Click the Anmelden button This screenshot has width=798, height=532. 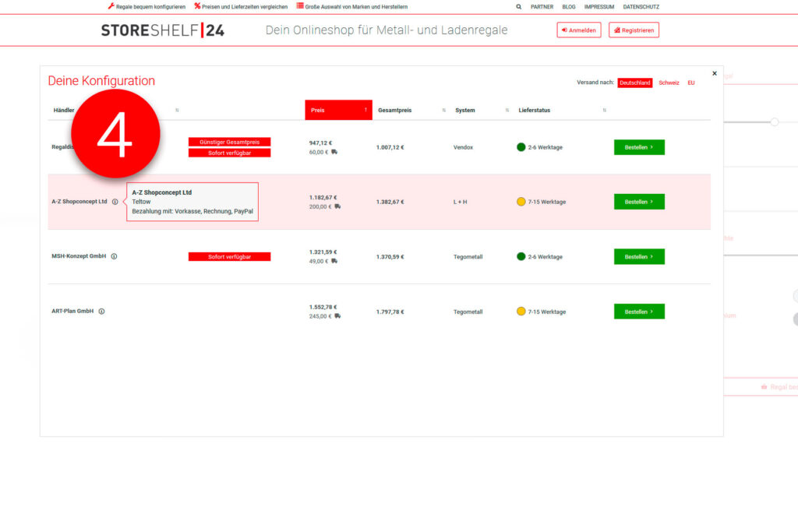coord(578,30)
